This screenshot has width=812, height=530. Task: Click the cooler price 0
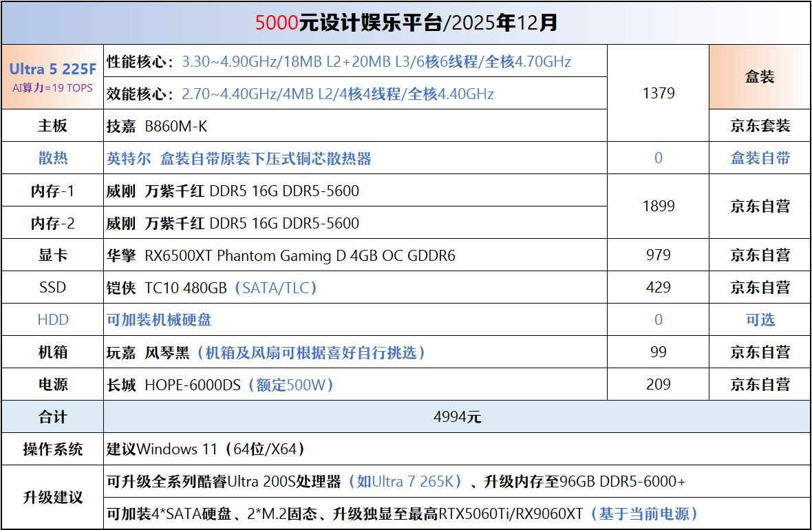(x=658, y=158)
